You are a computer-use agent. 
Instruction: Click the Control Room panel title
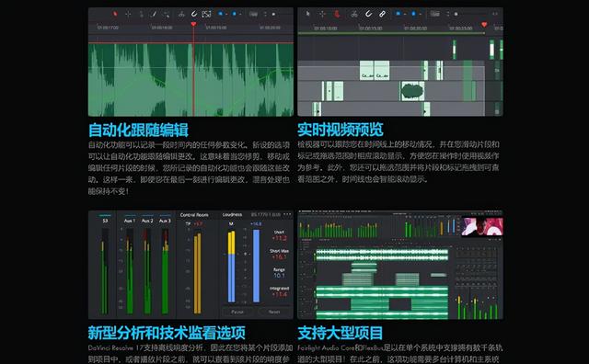(194, 215)
